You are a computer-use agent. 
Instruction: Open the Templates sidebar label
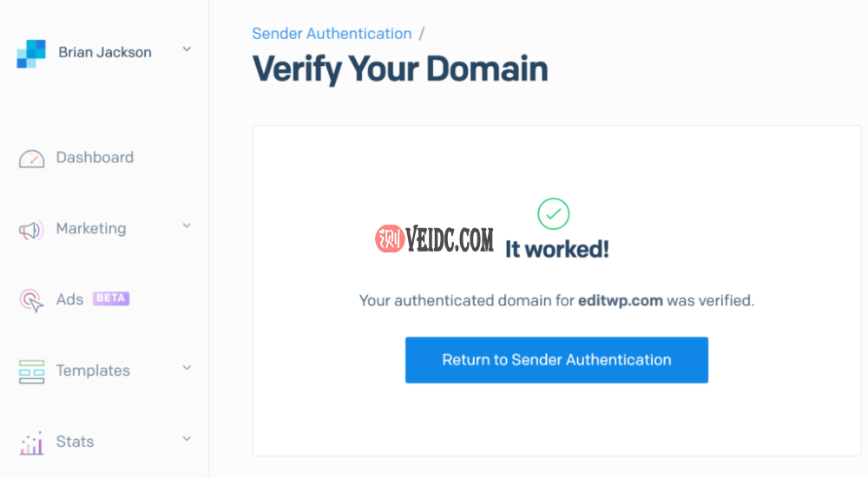pyautogui.click(x=93, y=370)
